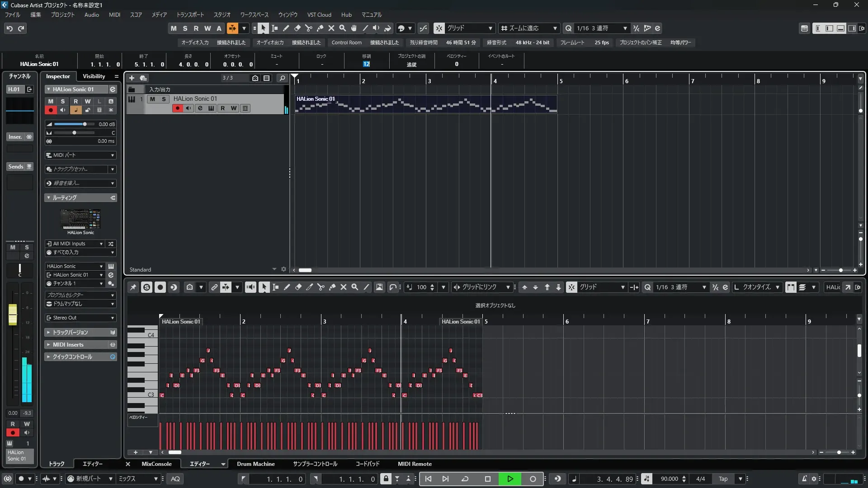Toggle record enable on HALion Sonic 01 track

tap(177, 108)
